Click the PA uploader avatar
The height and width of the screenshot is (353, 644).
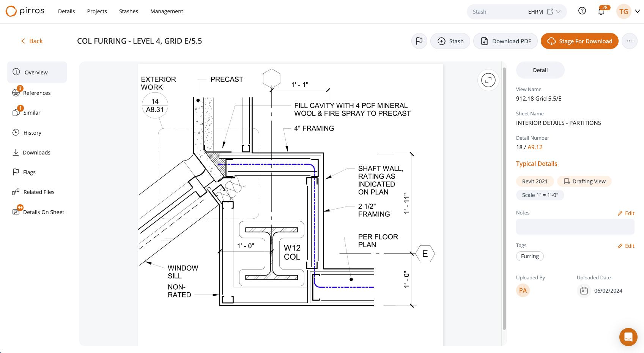tap(523, 290)
